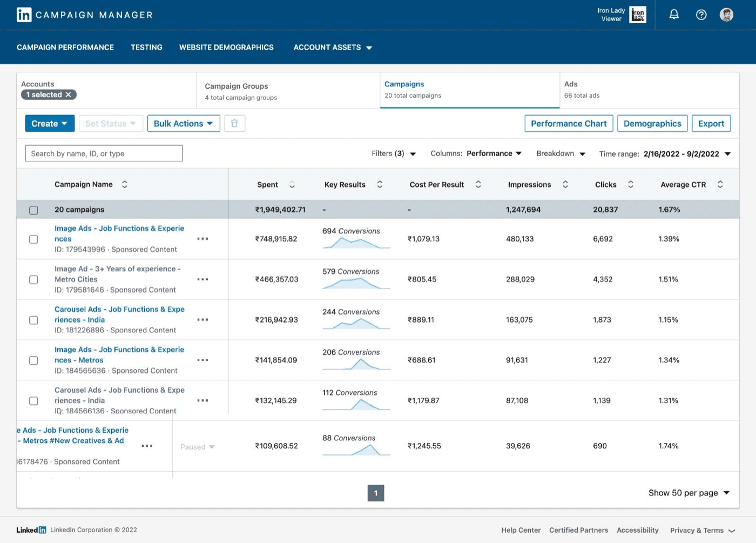The width and height of the screenshot is (756, 543).
Task: Click the Iron Lady account logo
Action: (x=638, y=15)
